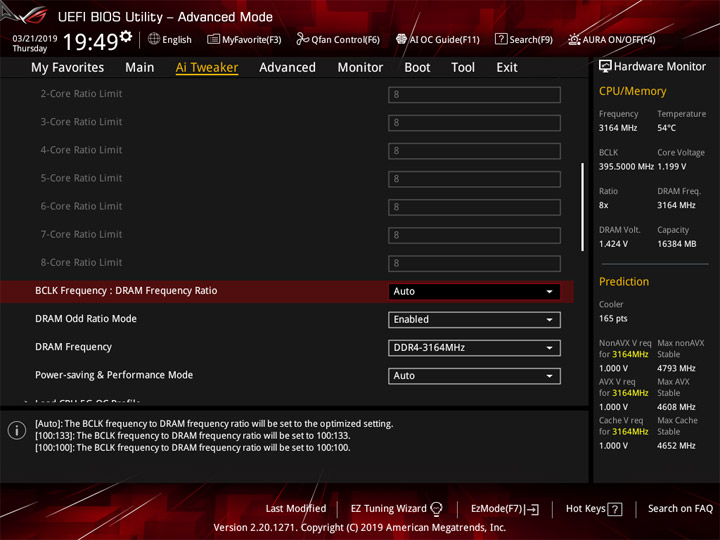The image size is (720, 540).
Task: Click the gear icon beside the clock
Action: (x=125, y=36)
